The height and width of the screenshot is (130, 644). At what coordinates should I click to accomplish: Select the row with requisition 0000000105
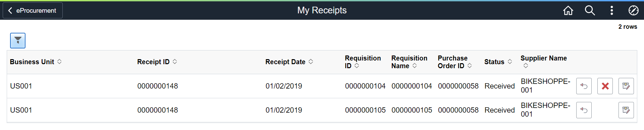click(x=322, y=110)
